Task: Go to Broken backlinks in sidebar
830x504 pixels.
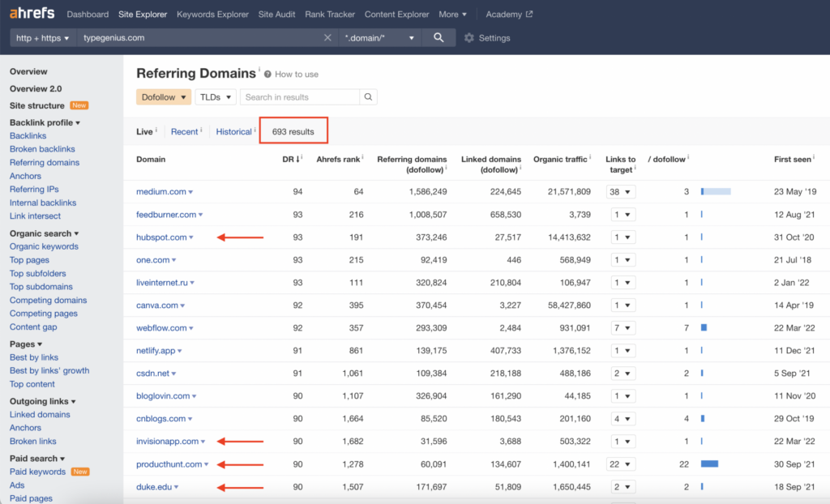Action: click(x=42, y=149)
